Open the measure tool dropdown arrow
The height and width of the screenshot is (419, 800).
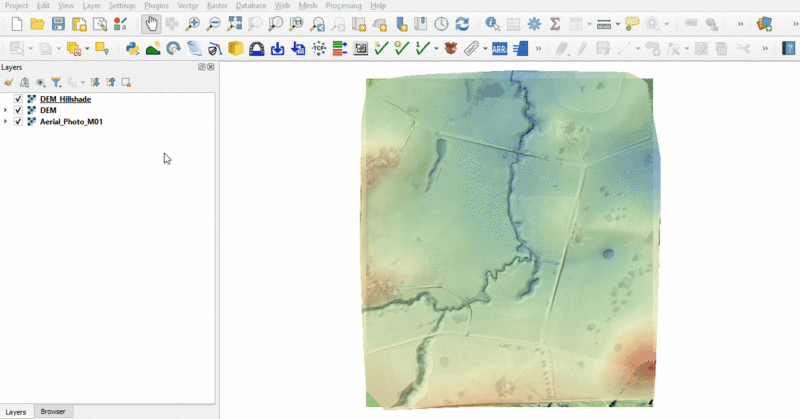[619, 23]
